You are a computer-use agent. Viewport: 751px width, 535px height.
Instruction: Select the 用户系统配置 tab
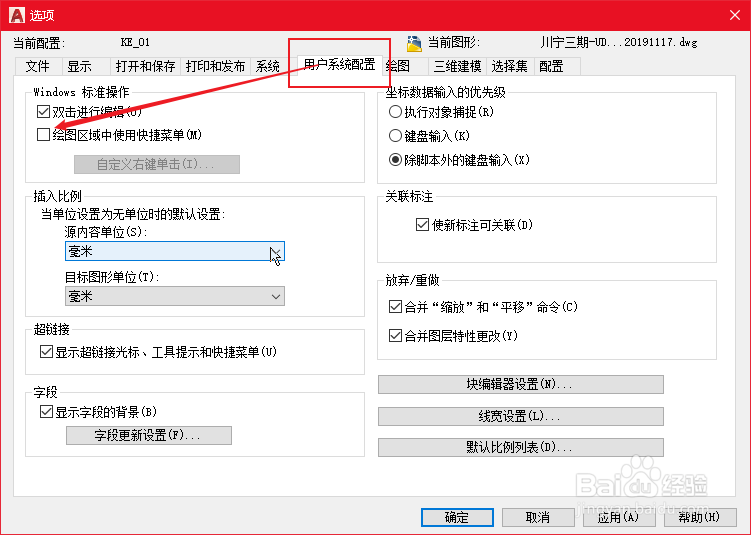[x=340, y=65]
